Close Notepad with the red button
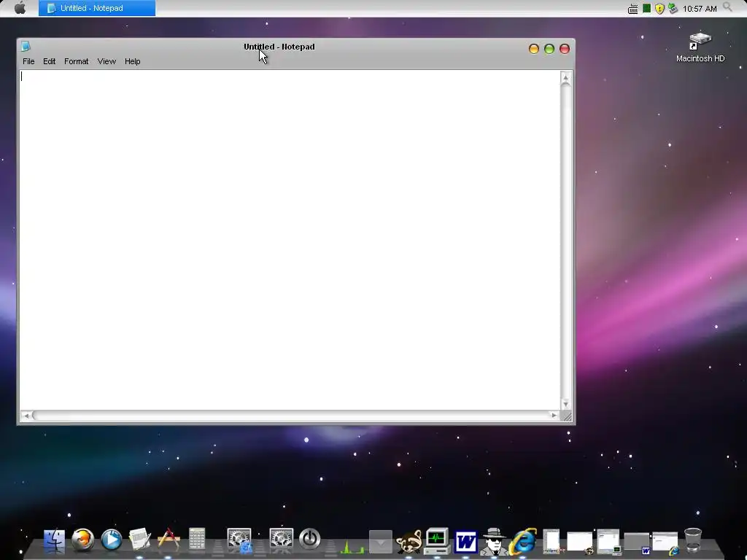The image size is (747, 560). [565, 49]
